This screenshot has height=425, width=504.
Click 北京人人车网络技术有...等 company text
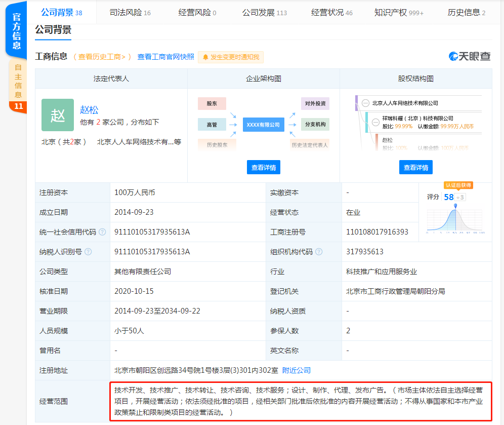coord(139,142)
